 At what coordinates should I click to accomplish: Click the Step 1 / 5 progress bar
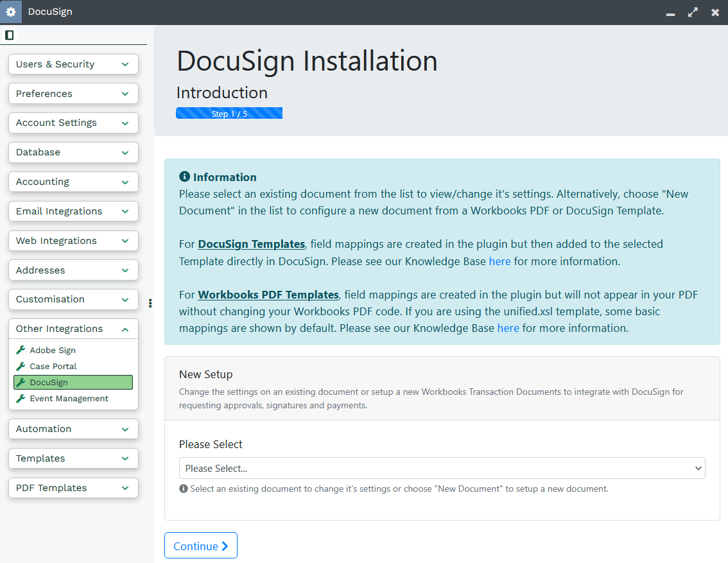(229, 113)
